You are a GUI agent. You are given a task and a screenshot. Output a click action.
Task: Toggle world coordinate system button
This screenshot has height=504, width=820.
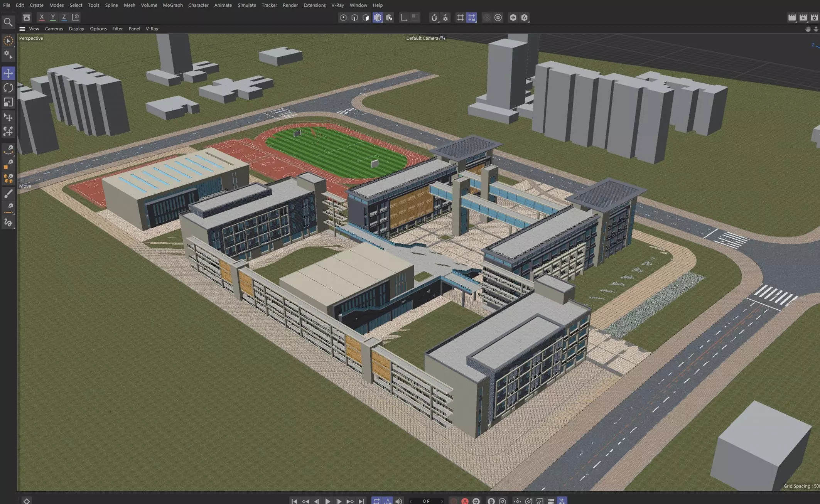coord(76,17)
